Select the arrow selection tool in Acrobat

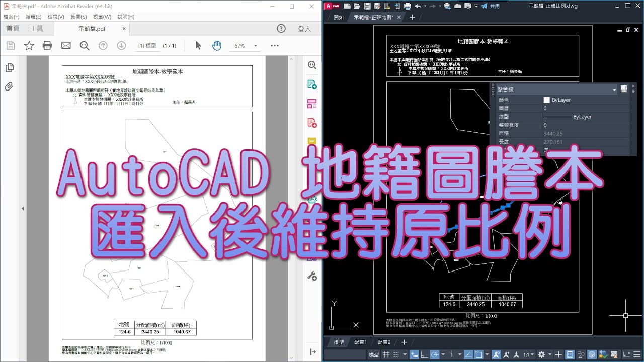coord(198,46)
